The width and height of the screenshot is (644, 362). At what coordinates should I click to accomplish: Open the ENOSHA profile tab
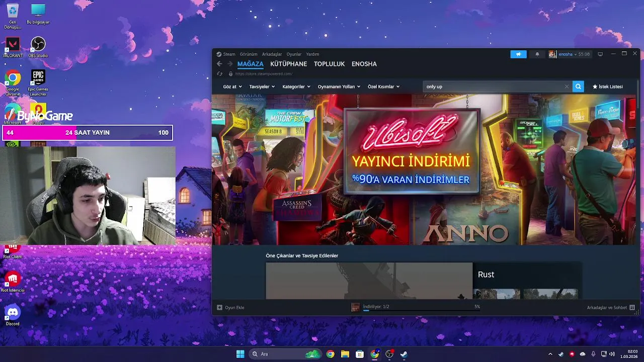point(364,64)
